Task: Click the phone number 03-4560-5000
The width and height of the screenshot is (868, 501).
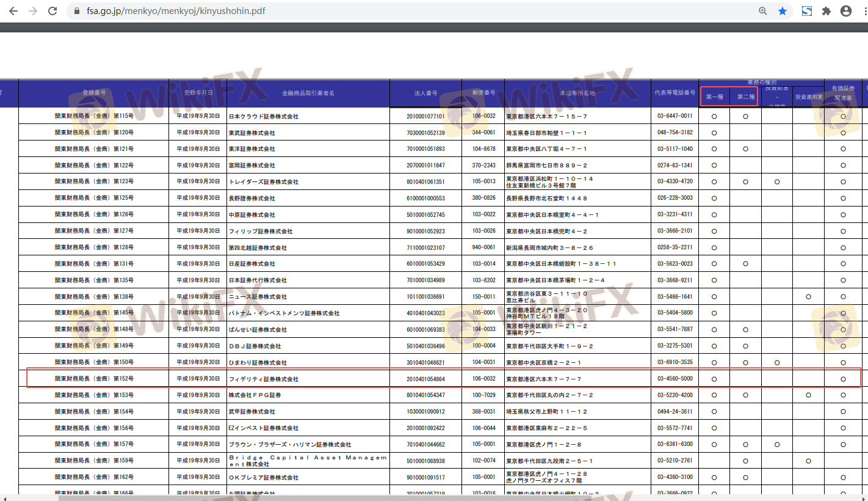Action: click(x=675, y=379)
